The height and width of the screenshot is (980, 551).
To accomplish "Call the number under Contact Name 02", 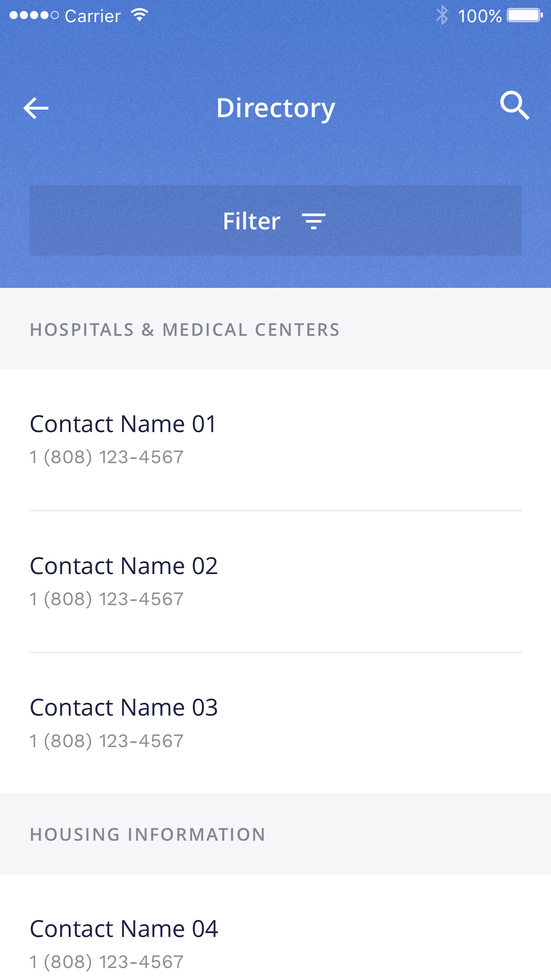I will [x=106, y=599].
